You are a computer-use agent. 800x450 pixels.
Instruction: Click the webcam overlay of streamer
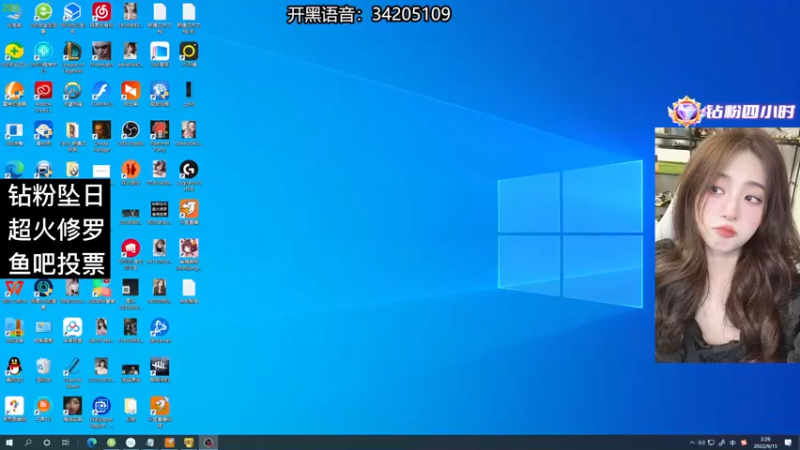[727, 245]
